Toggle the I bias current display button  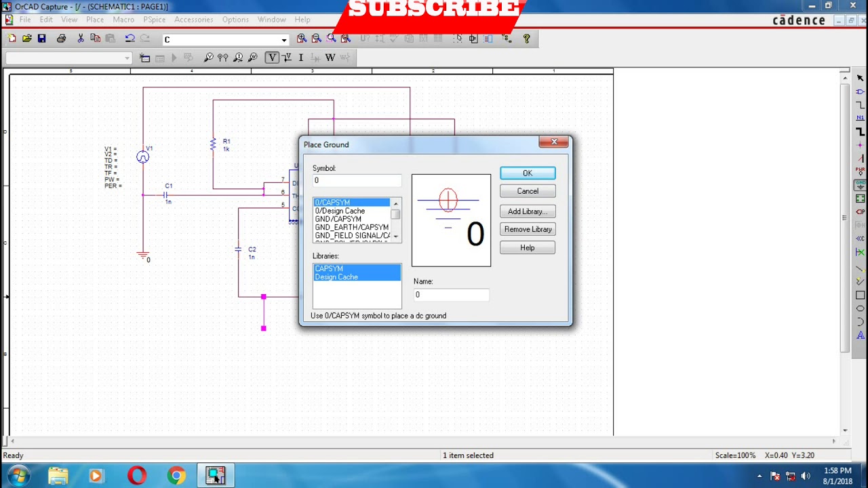click(300, 58)
